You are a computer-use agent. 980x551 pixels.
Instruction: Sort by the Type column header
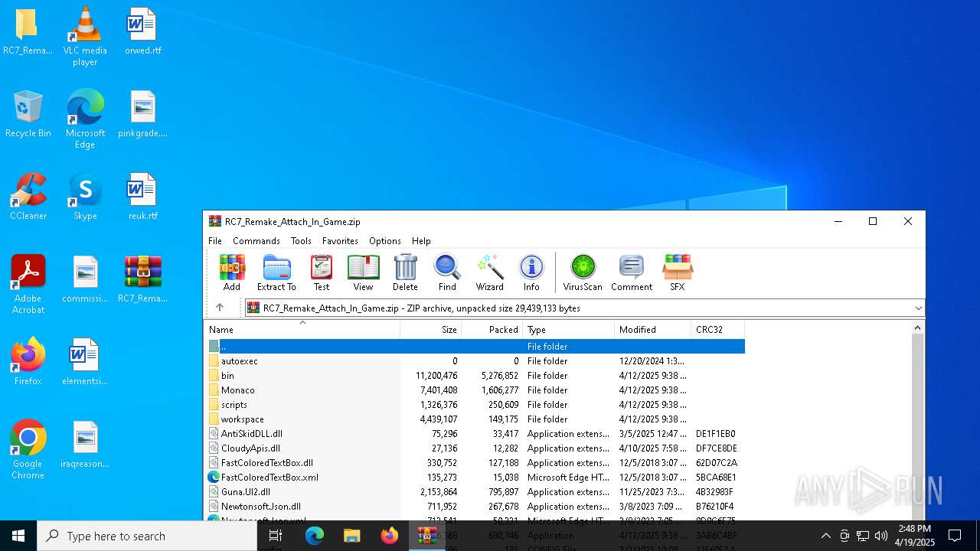[x=569, y=330]
